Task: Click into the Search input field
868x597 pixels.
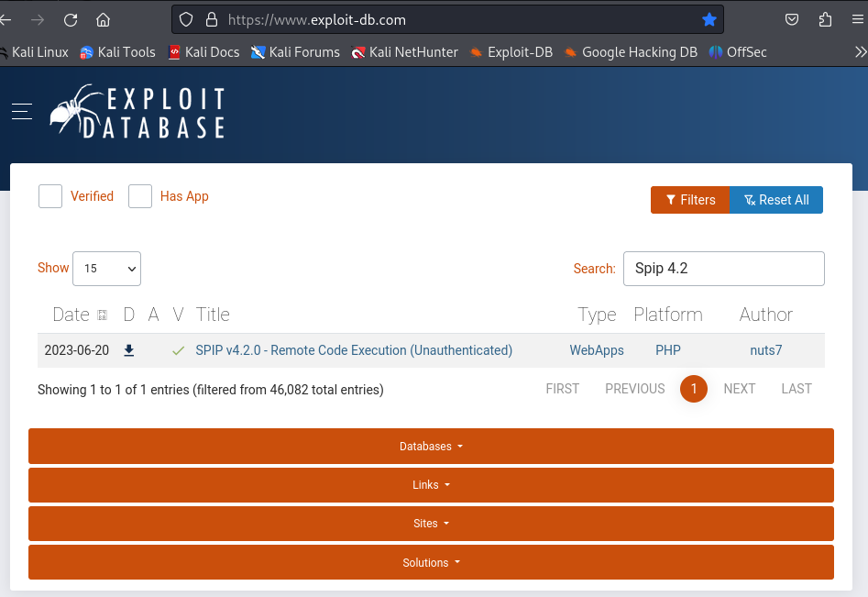Action: (x=723, y=269)
